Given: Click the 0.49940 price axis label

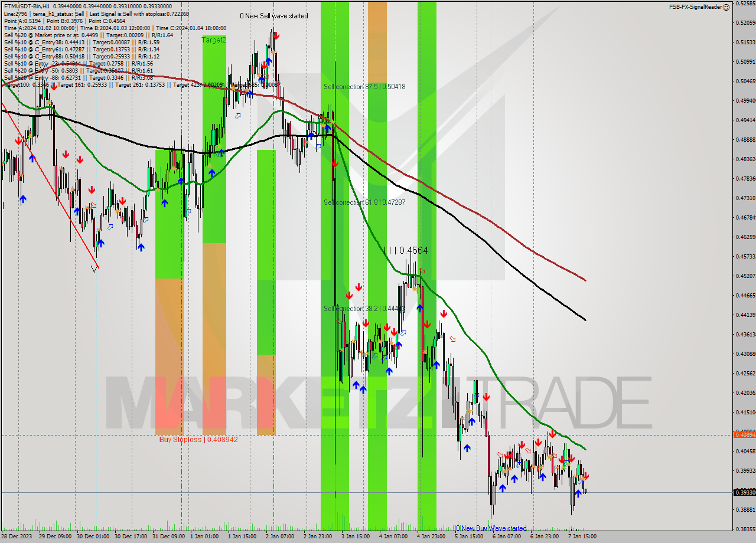Looking at the screenshot, I should pyautogui.click(x=745, y=100).
